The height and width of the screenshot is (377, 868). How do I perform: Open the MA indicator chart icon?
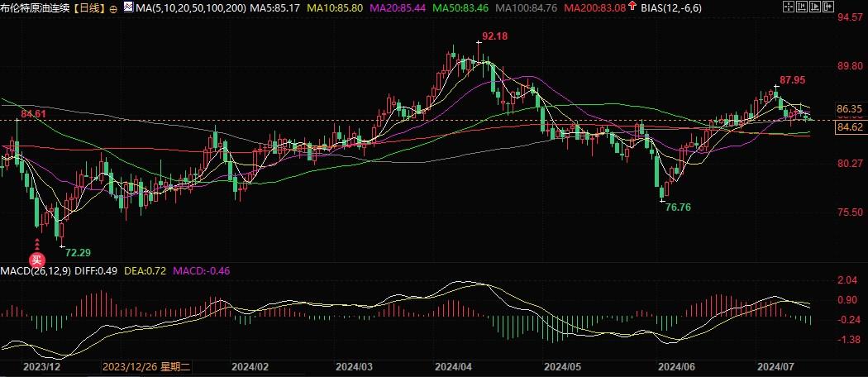[128, 7]
